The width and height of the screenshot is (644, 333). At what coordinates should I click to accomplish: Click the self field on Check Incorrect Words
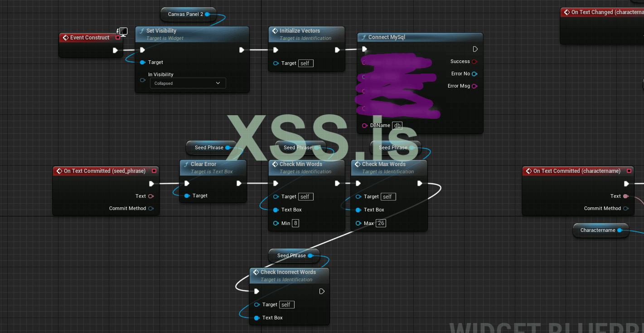click(x=287, y=304)
